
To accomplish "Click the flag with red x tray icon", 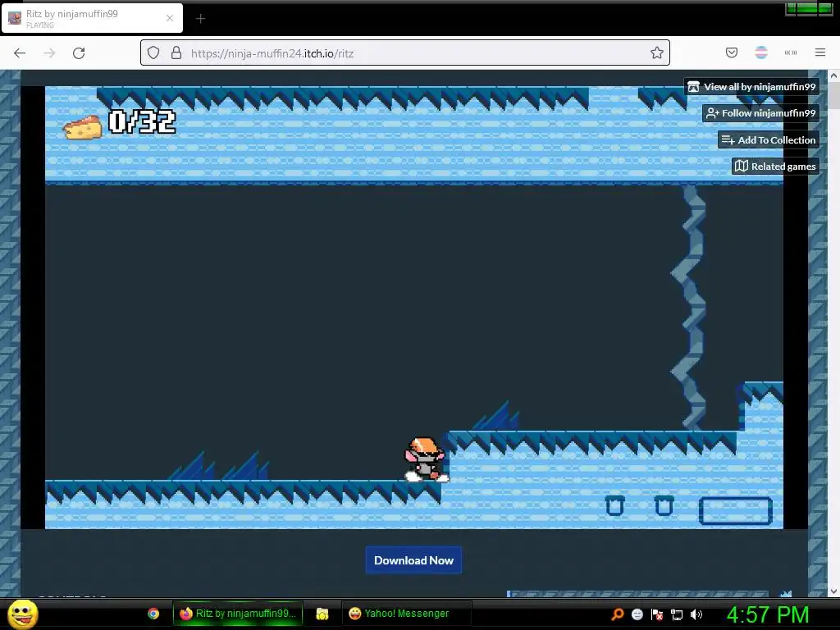I will 657,614.
